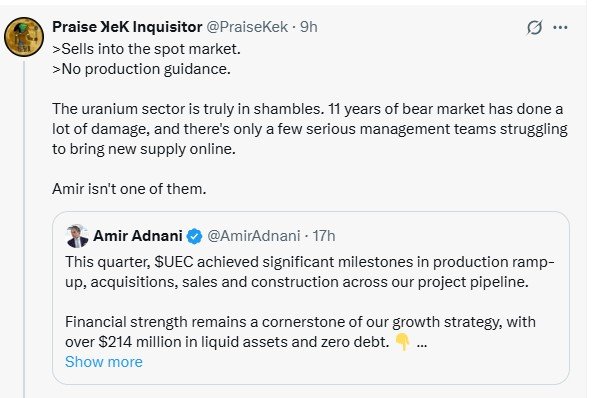Expand quoted tweet with Show more

(x=104, y=362)
